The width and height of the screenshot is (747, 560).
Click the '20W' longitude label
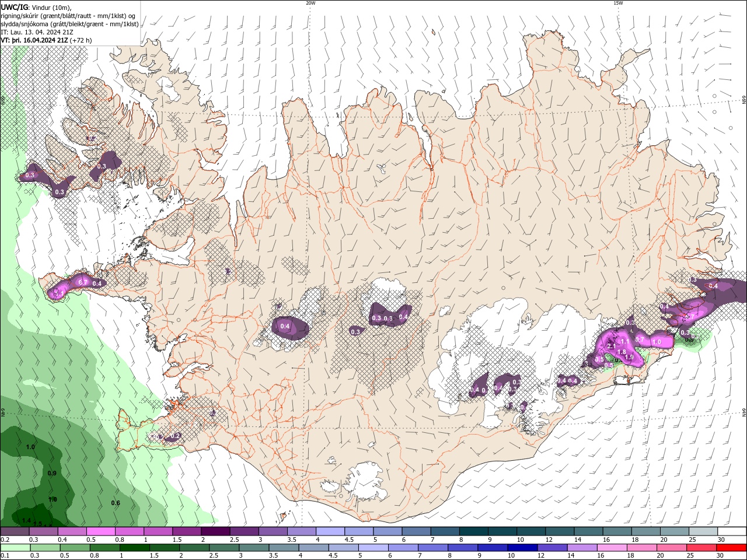(310, 3)
